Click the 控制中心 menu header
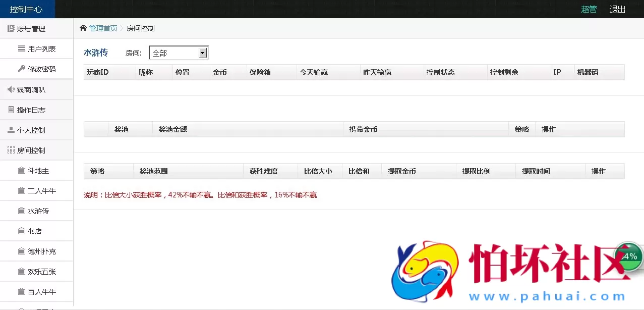The height and width of the screenshot is (310, 644). point(27,9)
